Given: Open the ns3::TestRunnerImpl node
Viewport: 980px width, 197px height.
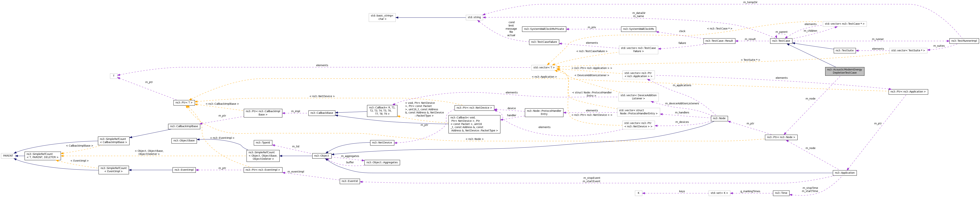Looking at the screenshot, I should pos(964,41).
